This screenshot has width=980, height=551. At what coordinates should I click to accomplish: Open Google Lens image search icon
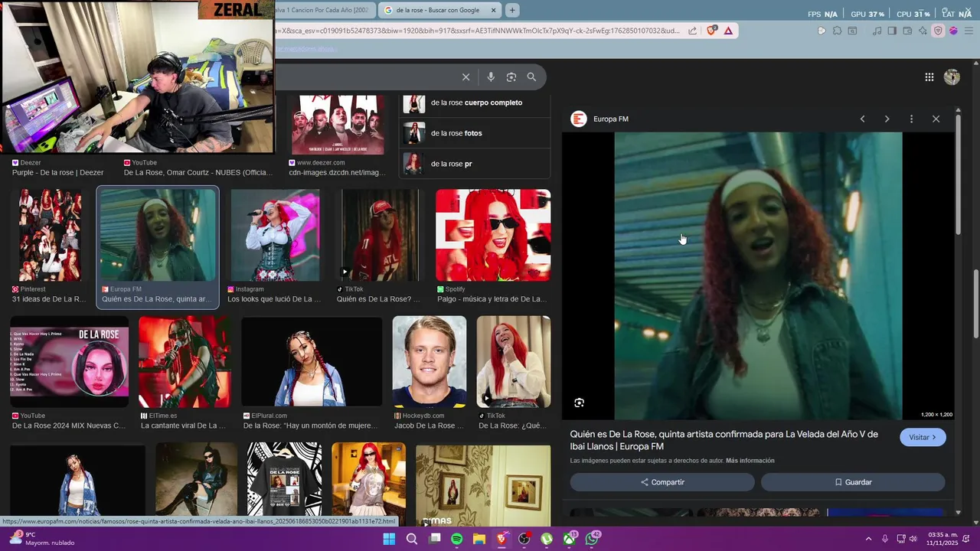click(x=511, y=77)
